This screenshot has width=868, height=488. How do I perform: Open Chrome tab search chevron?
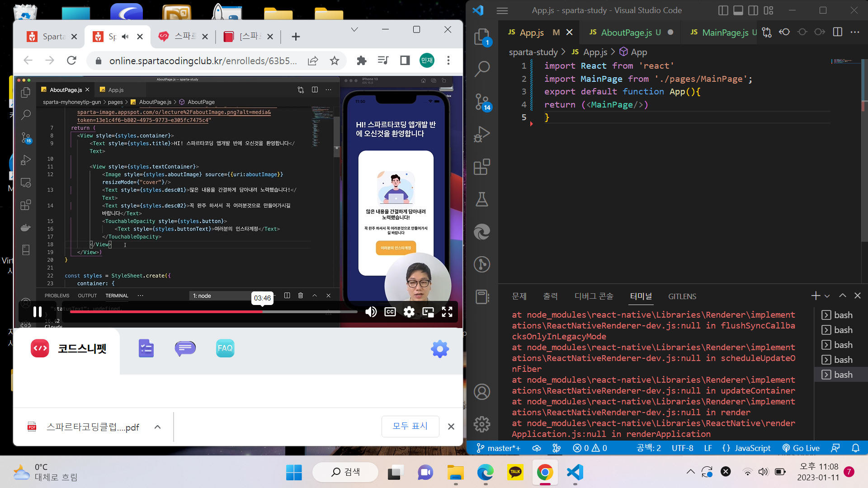click(354, 30)
